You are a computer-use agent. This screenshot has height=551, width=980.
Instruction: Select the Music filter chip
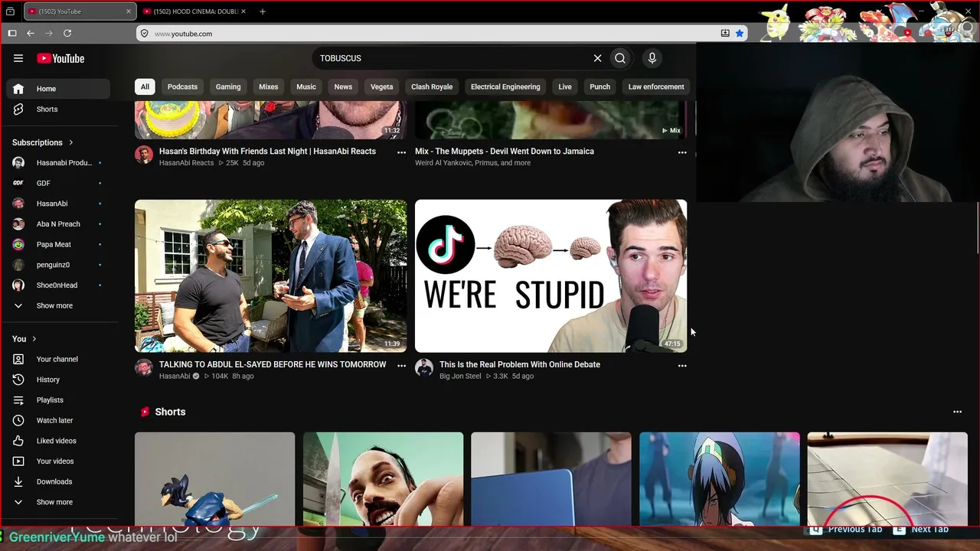click(x=306, y=86)
